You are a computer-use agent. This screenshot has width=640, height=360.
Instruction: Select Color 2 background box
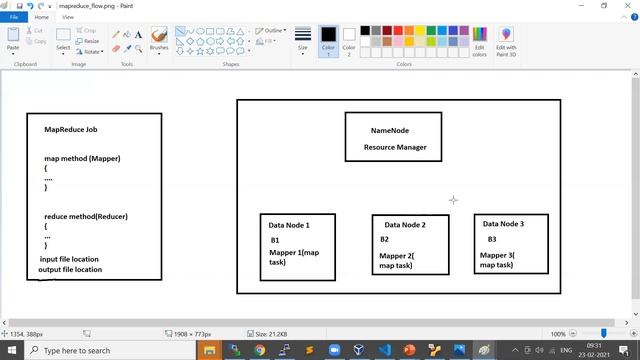[x=349, y=42]
